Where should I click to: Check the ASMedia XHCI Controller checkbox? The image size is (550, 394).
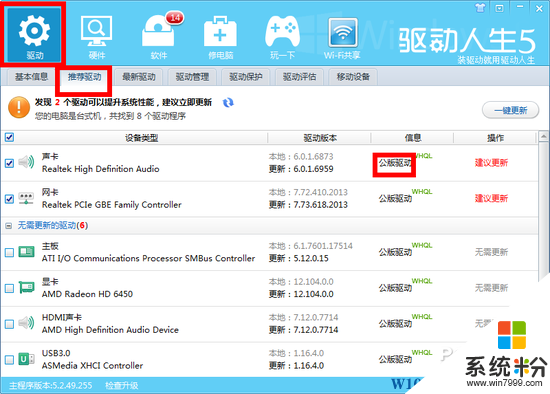(x=9, y=360)
